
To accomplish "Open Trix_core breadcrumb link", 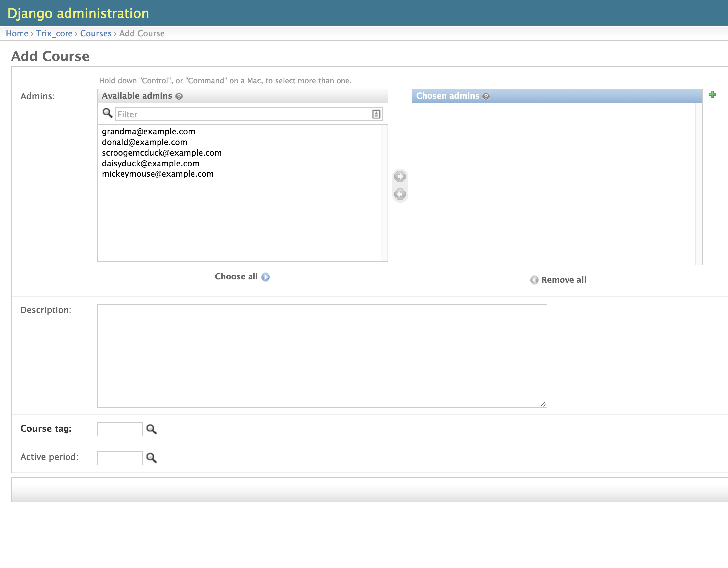I will [54, 34].
